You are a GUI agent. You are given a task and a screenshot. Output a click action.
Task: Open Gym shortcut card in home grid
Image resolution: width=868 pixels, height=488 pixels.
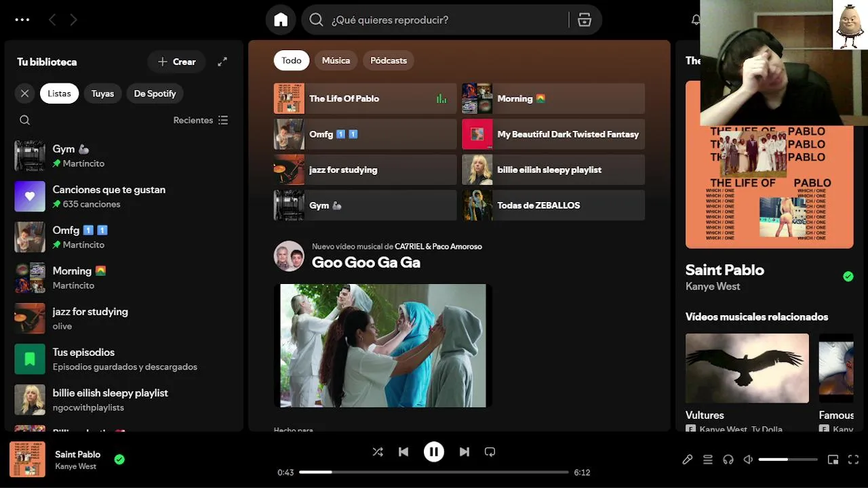366,205
